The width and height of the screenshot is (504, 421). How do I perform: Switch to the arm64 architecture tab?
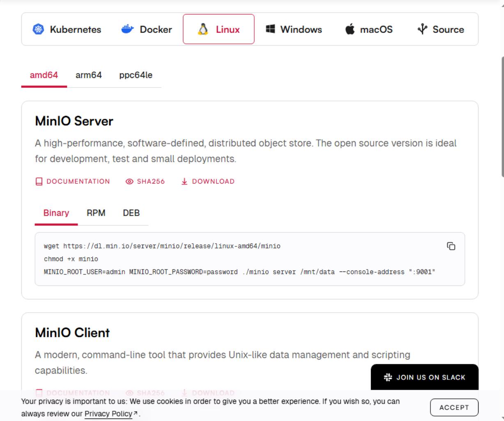coord(89,75)
